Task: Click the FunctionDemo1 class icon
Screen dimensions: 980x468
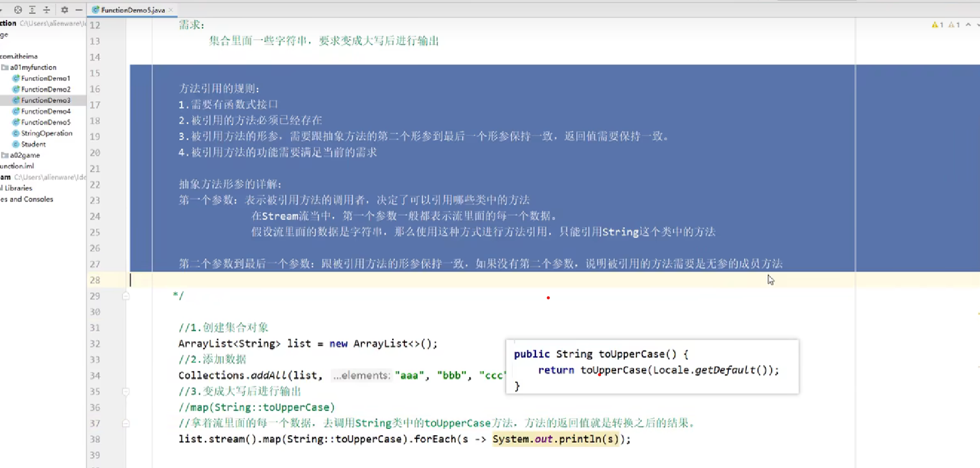Action: [16, 78]
